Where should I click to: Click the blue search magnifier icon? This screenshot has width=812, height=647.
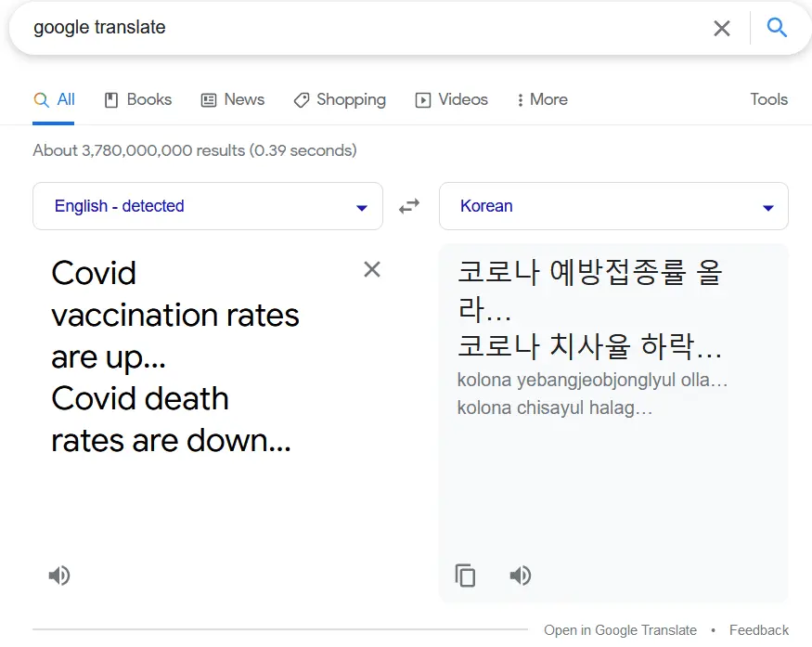point(777,28)
